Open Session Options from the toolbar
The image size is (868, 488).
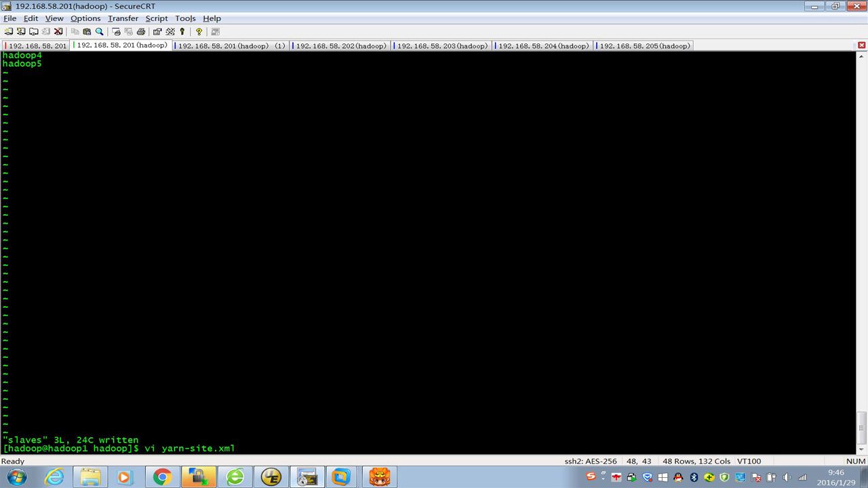157,31
